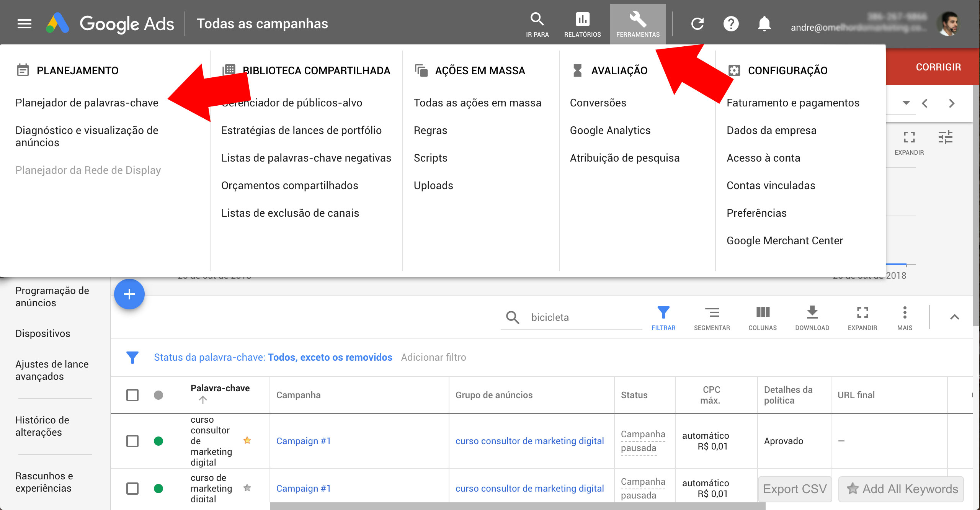Go to next date range chevron

952,103
